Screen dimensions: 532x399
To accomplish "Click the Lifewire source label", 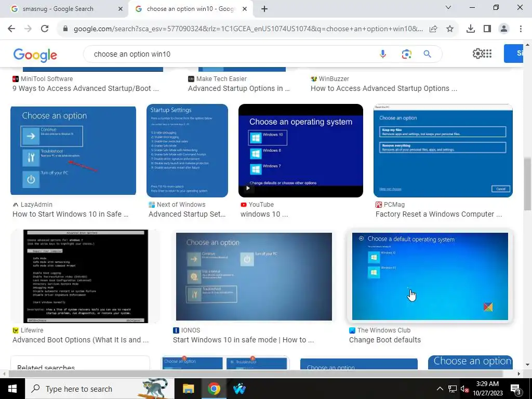I will tap(32, 330).
